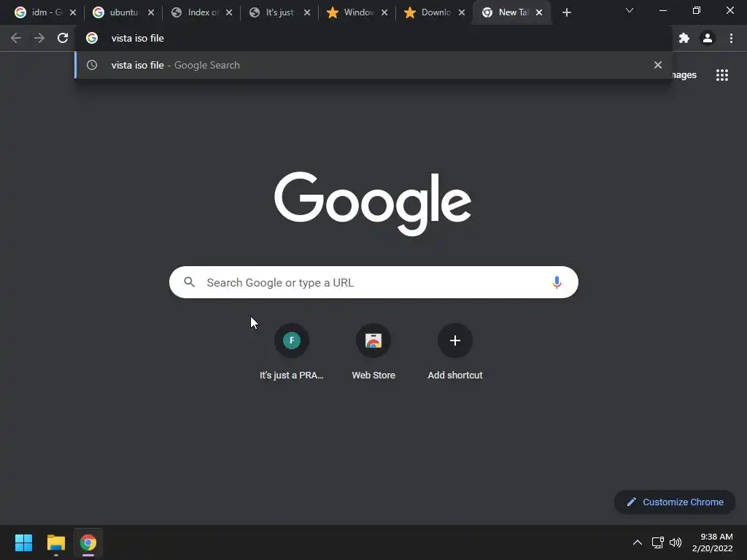Screen dimensions: 747x560
Task: Open the network status tray icon
Action: pos(658,542)
